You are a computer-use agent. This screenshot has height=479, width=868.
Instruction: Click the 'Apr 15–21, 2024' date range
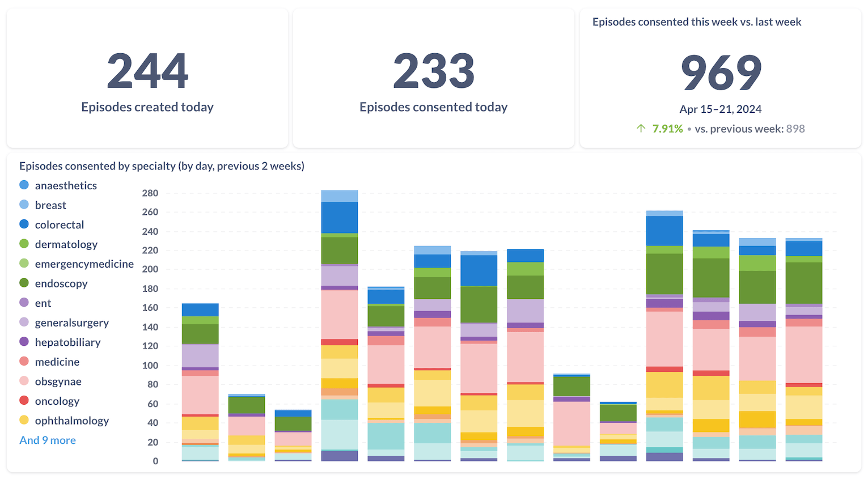(721, 109)
